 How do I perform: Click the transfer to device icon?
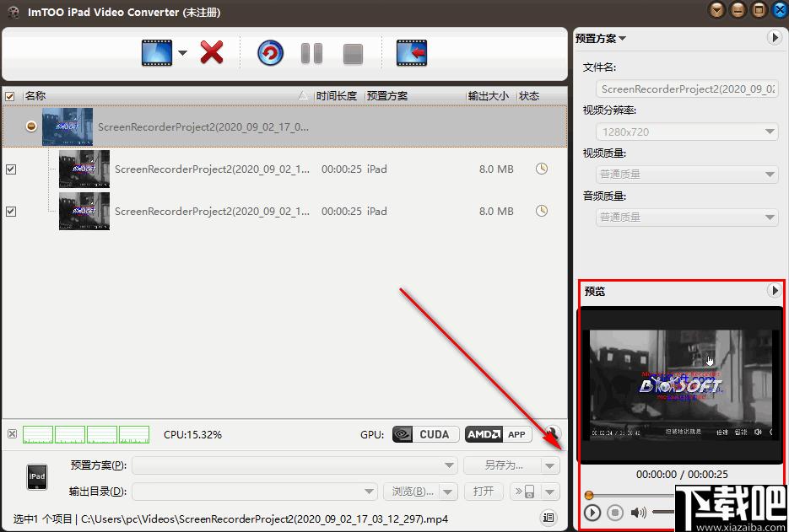525,492
